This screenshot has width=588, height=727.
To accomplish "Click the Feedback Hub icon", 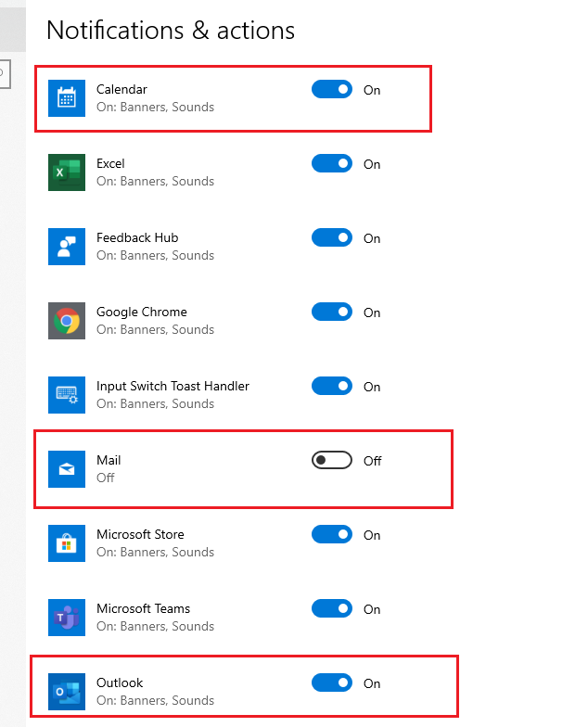I will click(66, 246).
